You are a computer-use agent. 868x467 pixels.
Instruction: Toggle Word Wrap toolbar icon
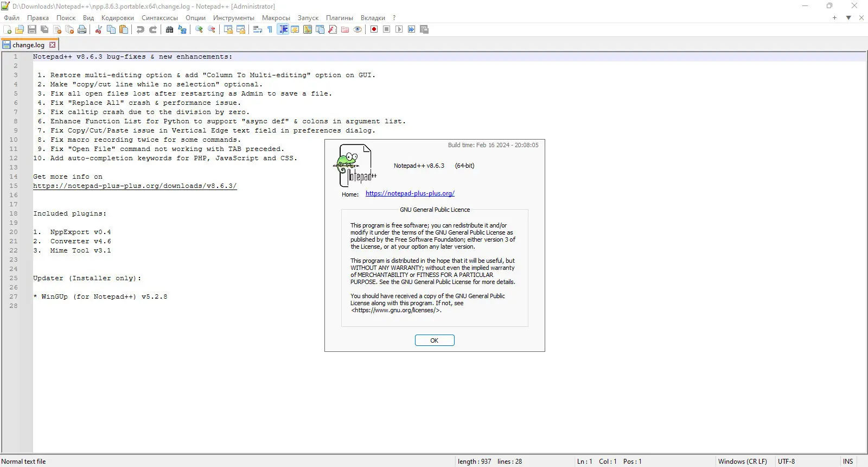tap(258, 29)
